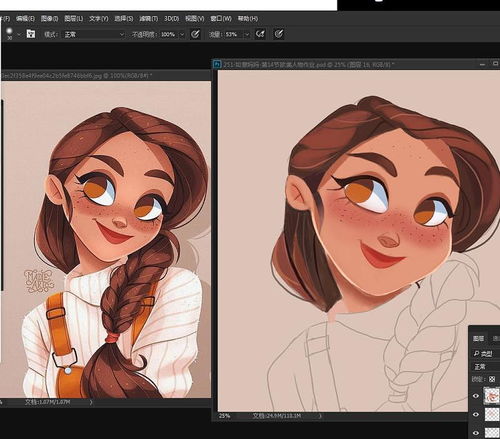Image resolution: width=500 pixels, height=439 pixels.
Task: Hide the second layer with eye icon
Action: click(x=476, y=415)
